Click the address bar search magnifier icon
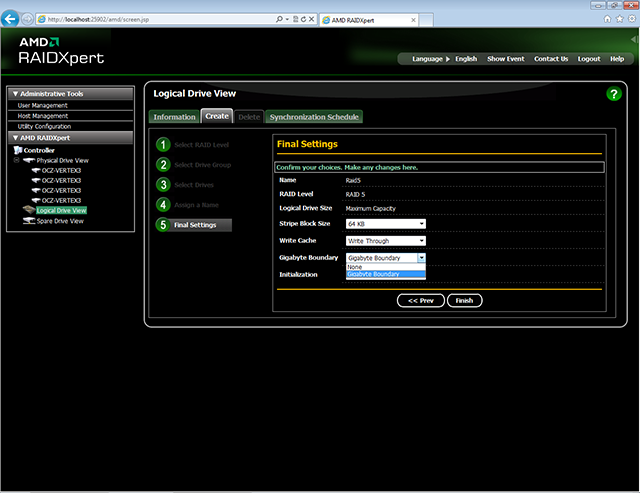Image resolution: width=640 pixels, height=493 pixels. coord(279,19)
